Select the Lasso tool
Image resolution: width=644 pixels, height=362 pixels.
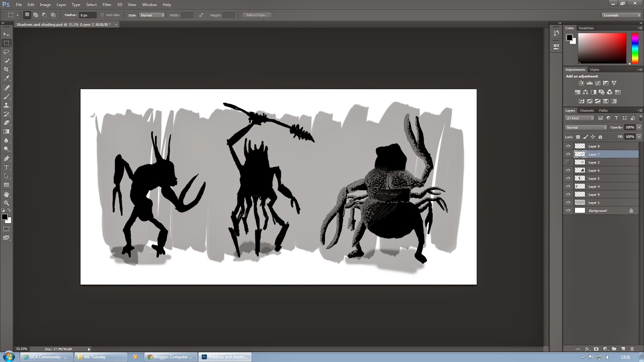tap(6, 52)
